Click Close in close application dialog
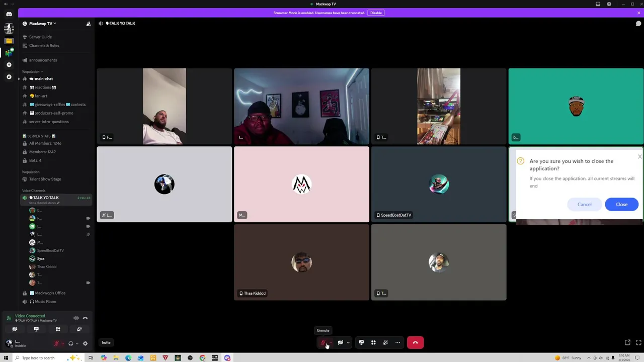The height and width of the screenshot is (362, 644). pyautogui.click(x=621, y=204)
